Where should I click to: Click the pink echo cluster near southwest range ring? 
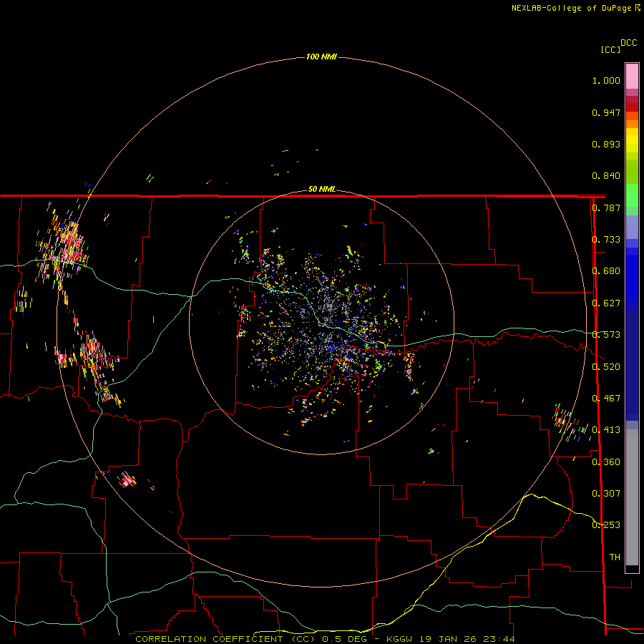[127, 479]
